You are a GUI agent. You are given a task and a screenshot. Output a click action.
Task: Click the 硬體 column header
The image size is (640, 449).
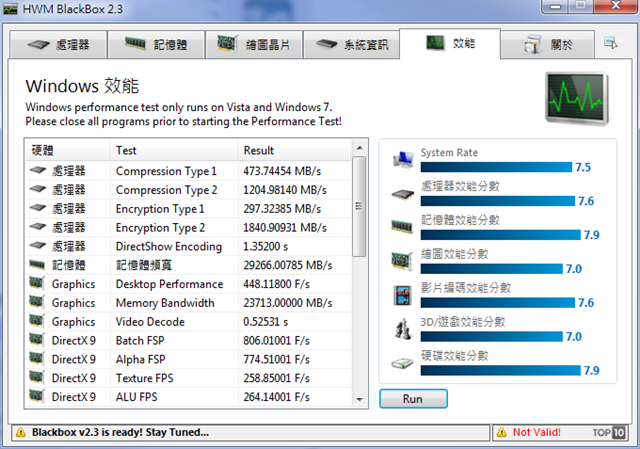click(68, 150)
